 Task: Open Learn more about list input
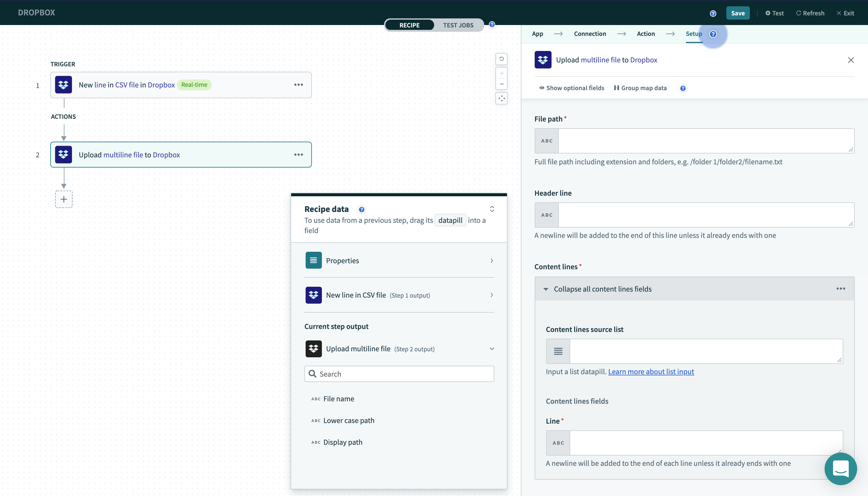click(651, 371)
